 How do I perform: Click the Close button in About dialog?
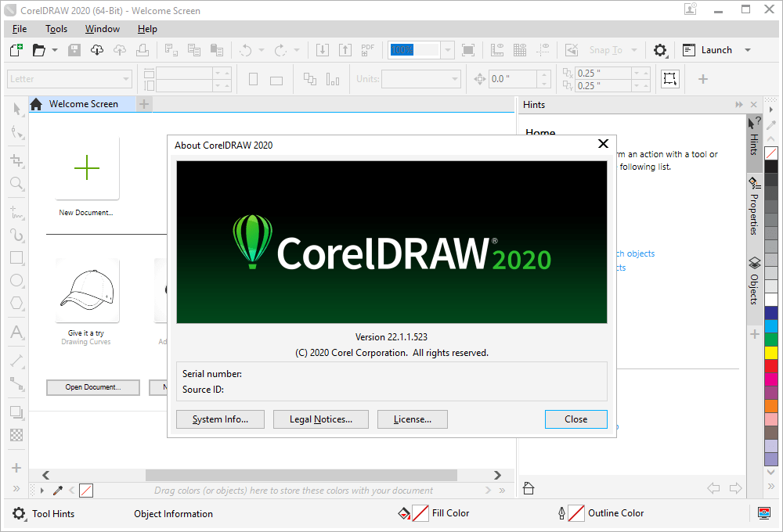point(576,419)
